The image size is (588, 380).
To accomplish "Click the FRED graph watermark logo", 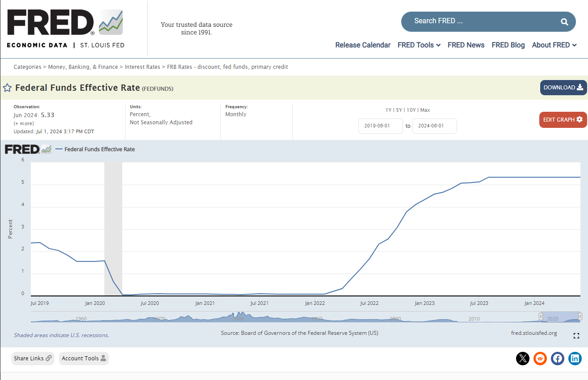I will click(x=28, y=149).
